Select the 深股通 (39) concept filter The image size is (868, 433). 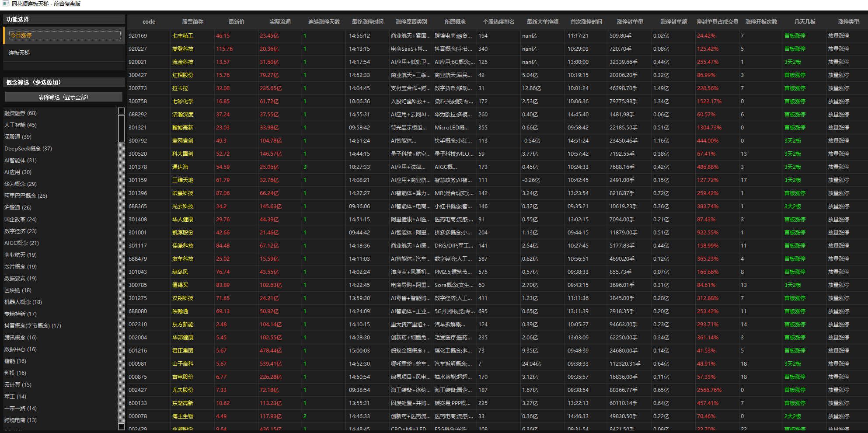click(x=18, y=137)
